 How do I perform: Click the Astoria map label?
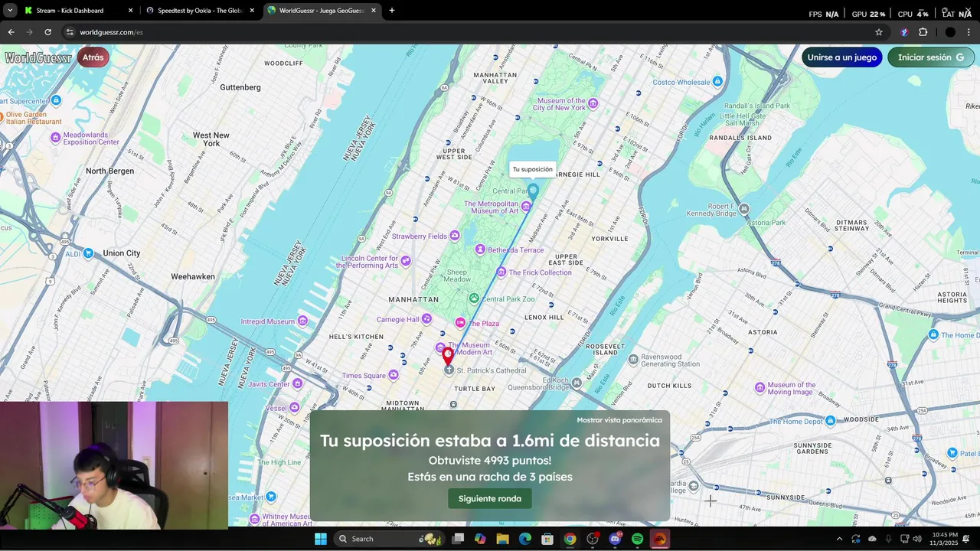pos(763,332)
